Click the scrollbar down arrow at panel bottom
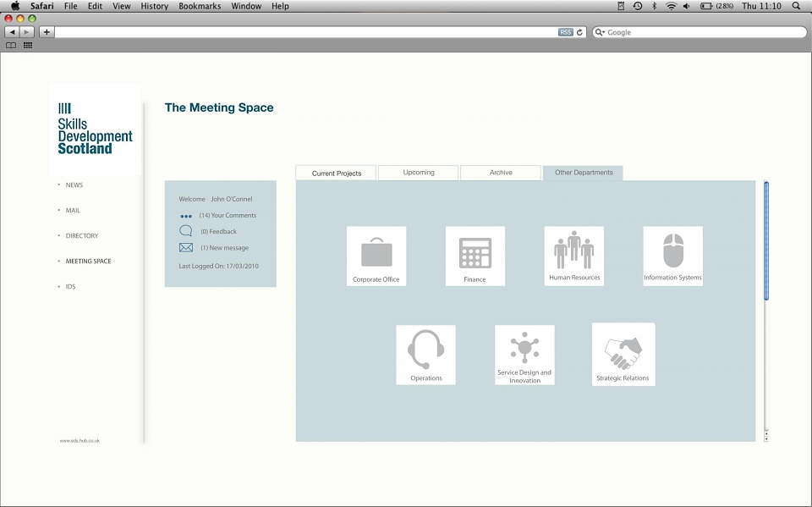The width and height of the screenshot is (812, 507). (x=766, y=439)
